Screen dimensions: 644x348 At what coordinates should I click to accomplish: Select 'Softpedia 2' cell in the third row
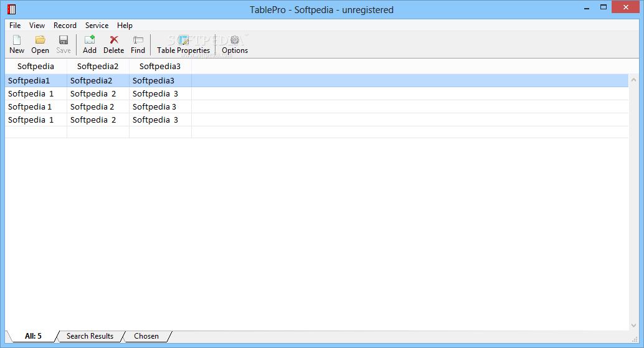tap(98, 107)
